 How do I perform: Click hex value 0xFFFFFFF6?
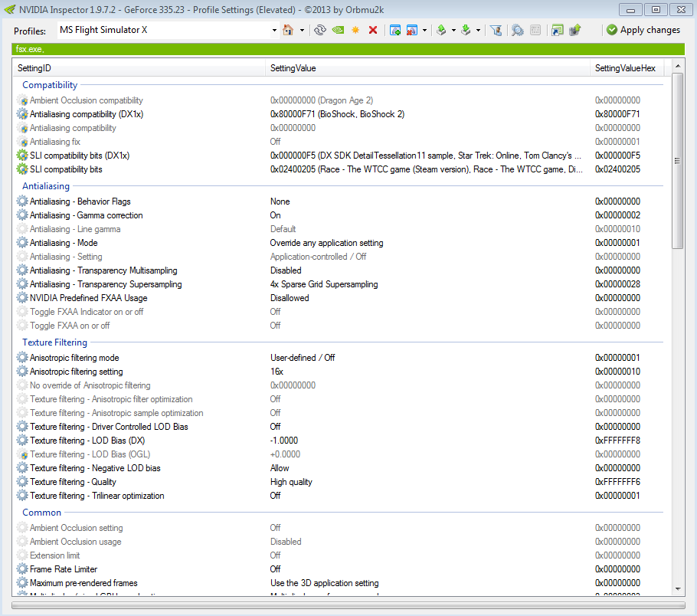(x=617, y=482)
